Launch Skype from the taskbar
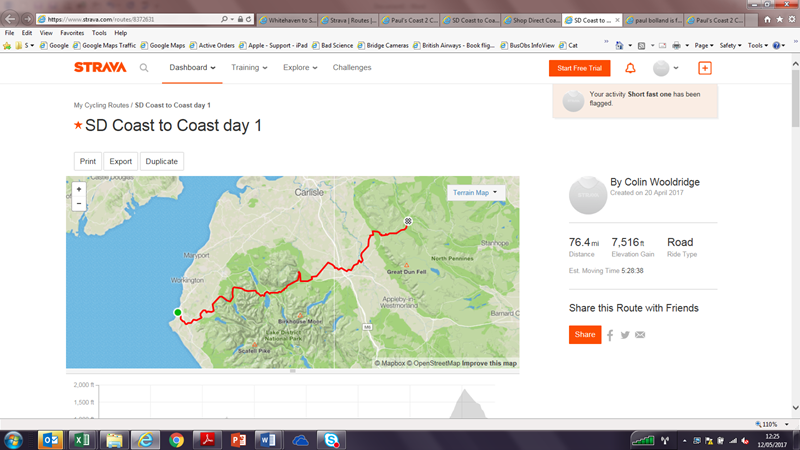Image resolution: width=800 pixels, height=450 pixels. pos(331,440)
